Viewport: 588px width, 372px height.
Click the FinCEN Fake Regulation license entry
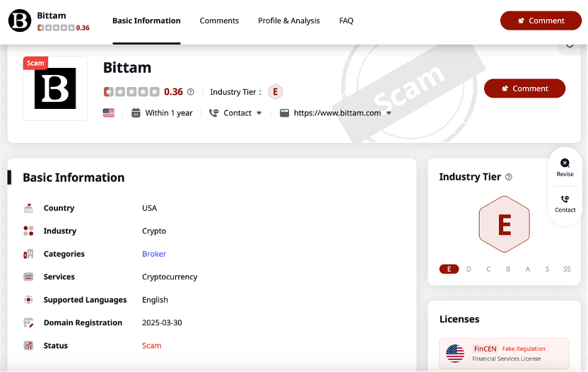pyautogui.click(x=504, y=353)
